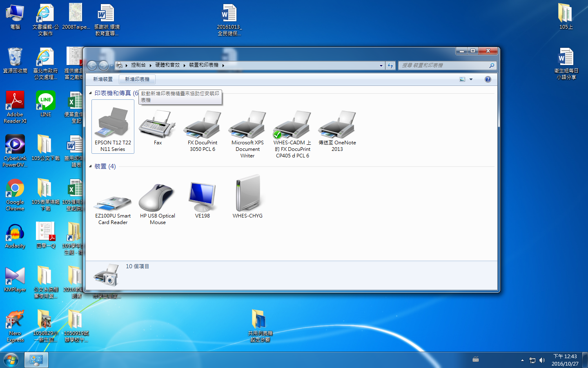Expand the address bar history dropdown

point(381,65)
